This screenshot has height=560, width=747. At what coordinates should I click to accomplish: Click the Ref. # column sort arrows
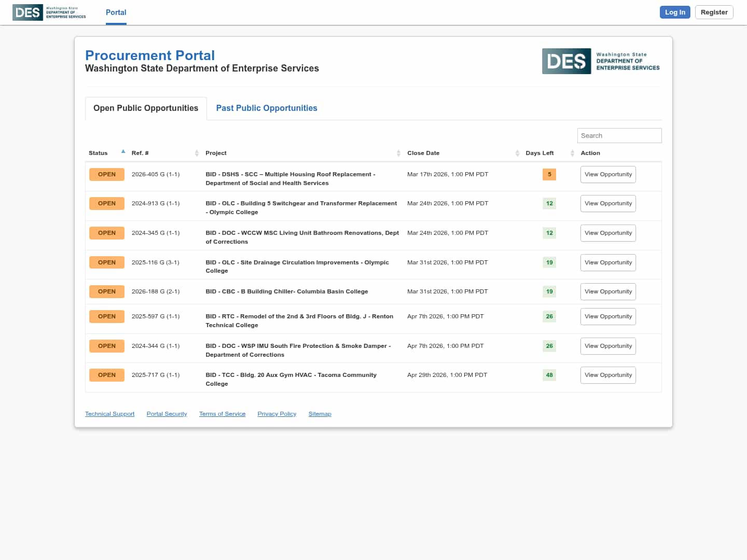pyautogui.click(x=197, y=153)
